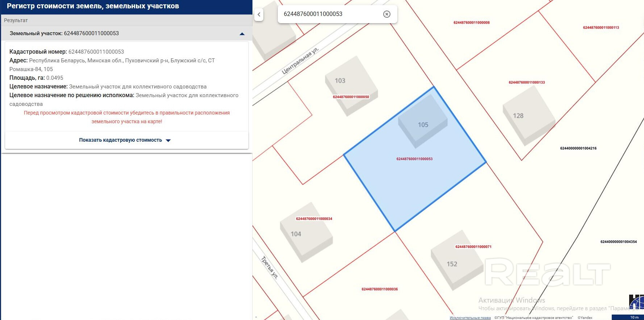The width and height of the screenshot is (644, 320).
Task: Click parcel label 624487600011000050
Action: pos(351,97)
